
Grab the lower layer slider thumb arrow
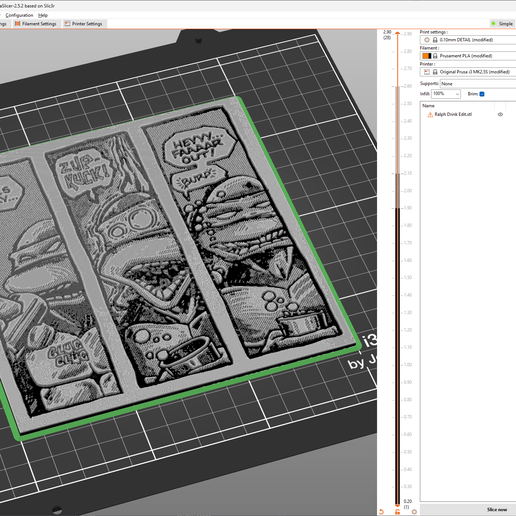(x=397, y=505)
